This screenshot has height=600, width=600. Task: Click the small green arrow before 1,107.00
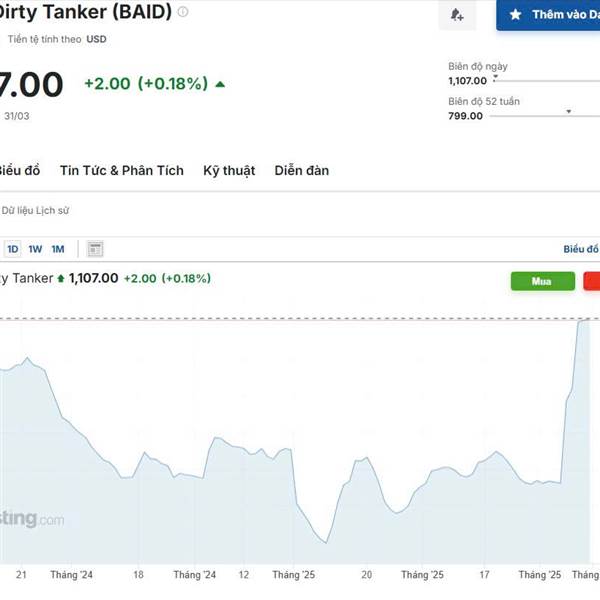[60, 278]
